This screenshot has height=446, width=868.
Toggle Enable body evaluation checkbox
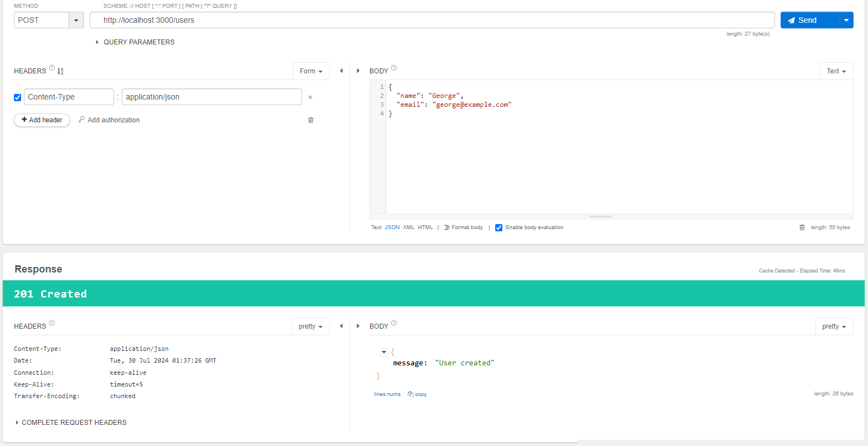pos(499,227)
